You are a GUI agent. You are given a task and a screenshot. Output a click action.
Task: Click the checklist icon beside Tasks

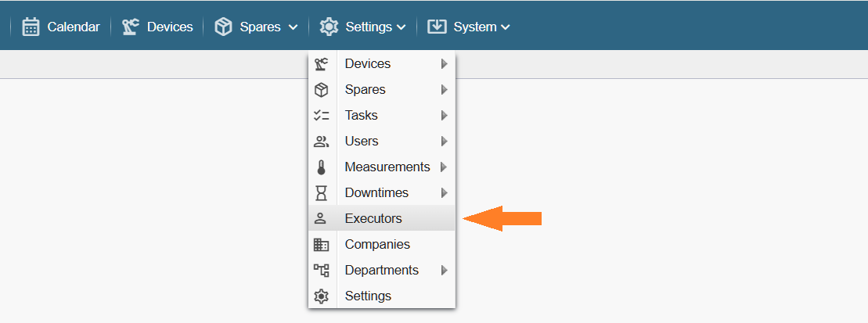[x=321, y=115]
